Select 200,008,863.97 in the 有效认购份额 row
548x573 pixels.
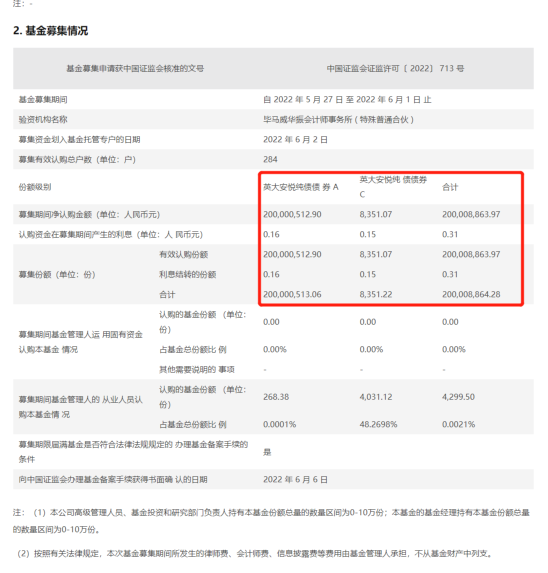(x=471, y=254)
